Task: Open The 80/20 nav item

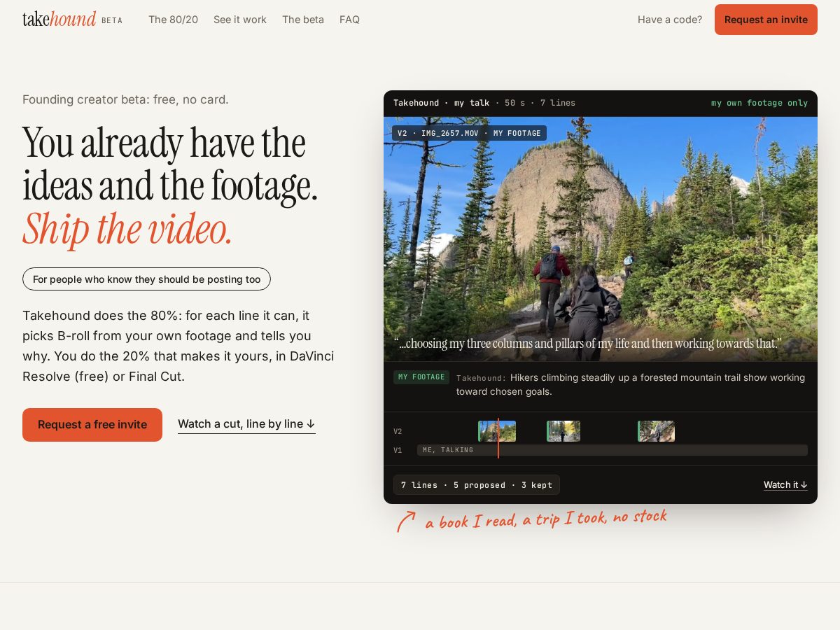Action: click(x=173, y=20)
